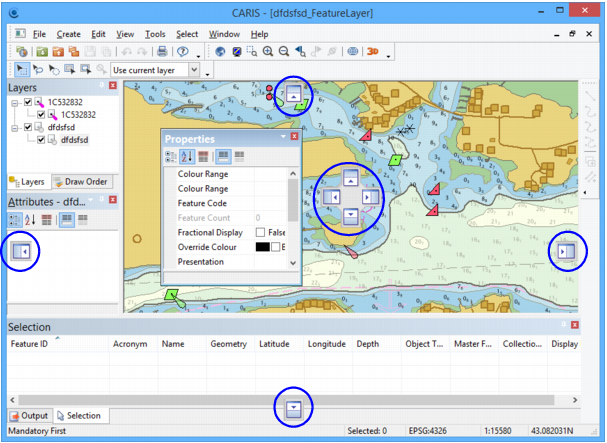
Task: Toggle the dfdsfsd child layer checkbox
Action: (41, 140)
